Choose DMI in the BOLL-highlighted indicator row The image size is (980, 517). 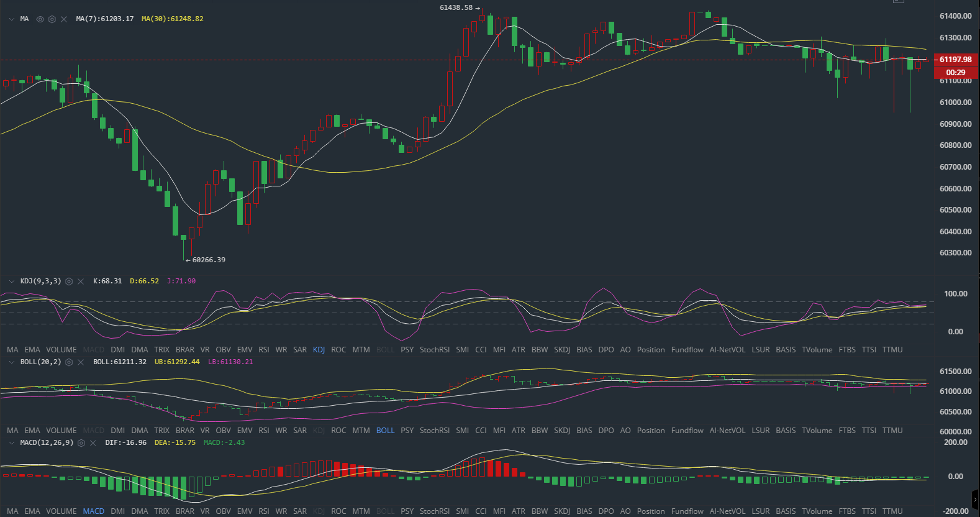118,431
